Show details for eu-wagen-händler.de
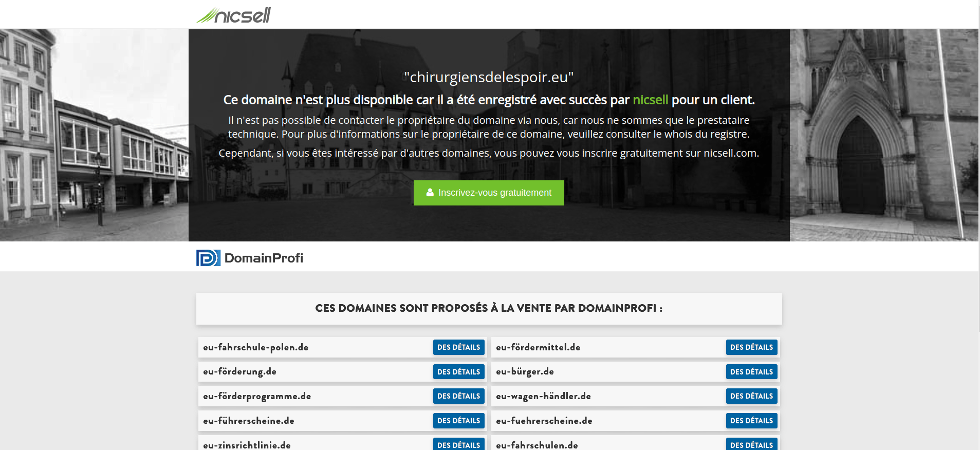The height and width of the screenshot is (450, 980). 751,396
